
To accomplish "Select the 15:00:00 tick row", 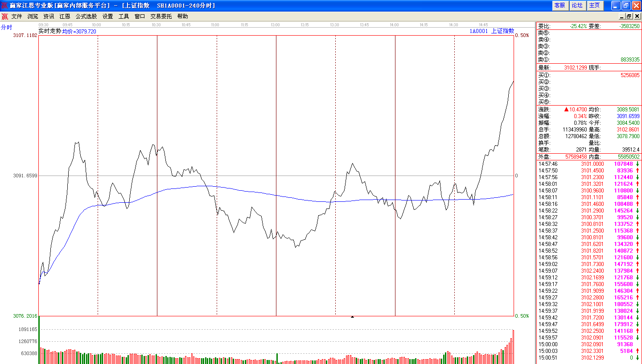I will click(x=589, y=344).
